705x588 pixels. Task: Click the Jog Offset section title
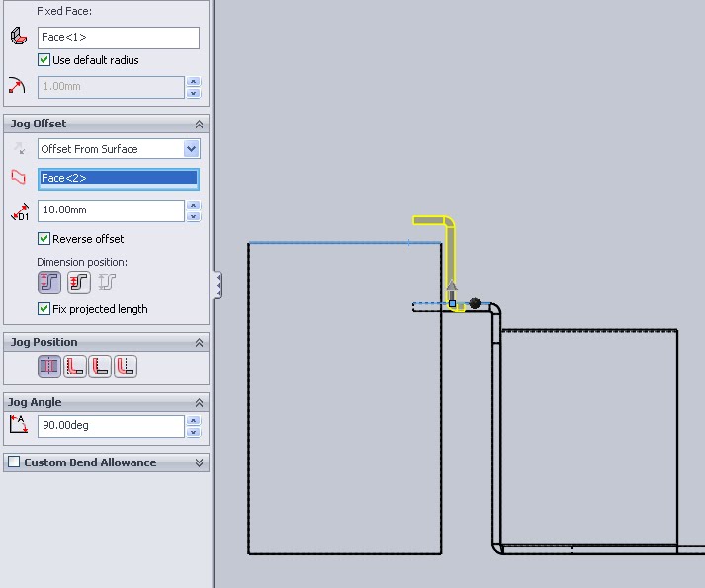click(x=39, y=124)
